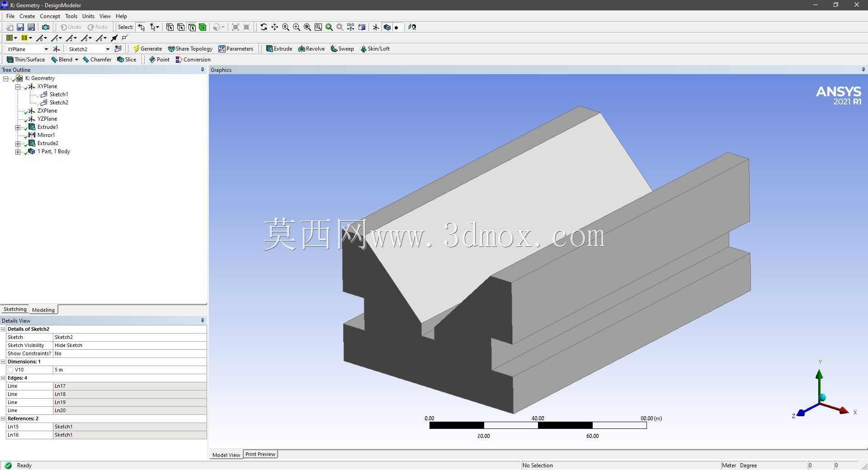Toggle the face selection filter

(x=192, y=27)
